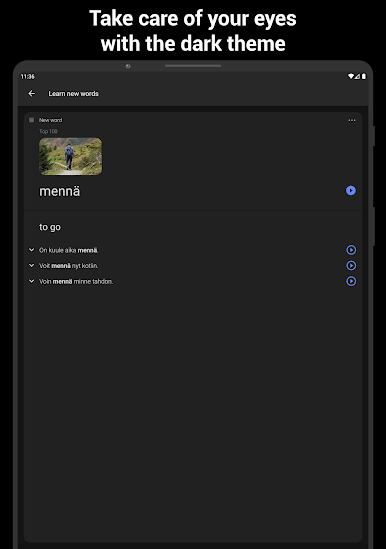Expand the 'Voit mennä nyt kotiin' sentence
The width and height of the screenshot is (386, 549).
(32, 266)
